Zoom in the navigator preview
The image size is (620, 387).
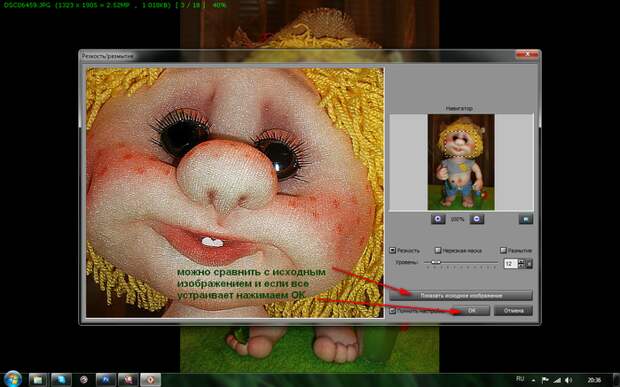(x=438, y=219)
